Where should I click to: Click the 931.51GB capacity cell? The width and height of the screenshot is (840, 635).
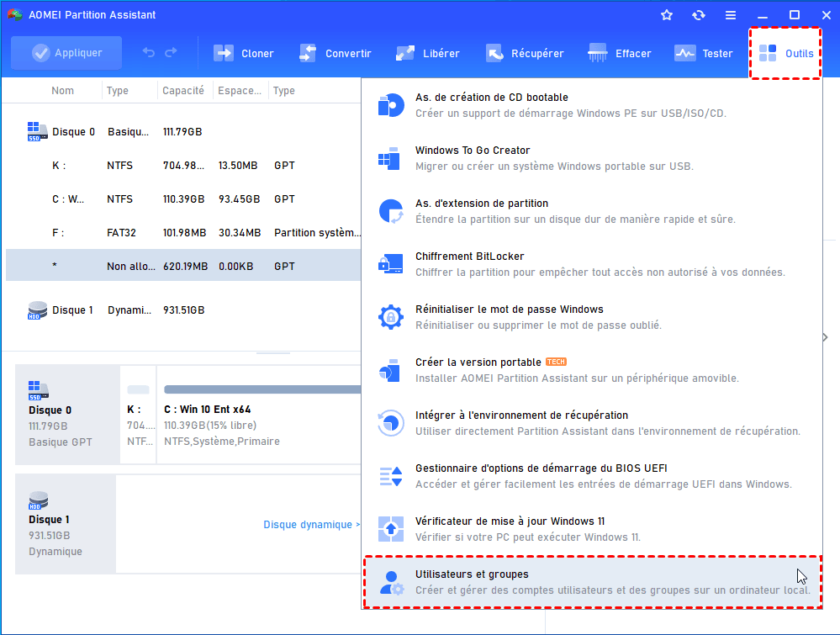(184, 310)
